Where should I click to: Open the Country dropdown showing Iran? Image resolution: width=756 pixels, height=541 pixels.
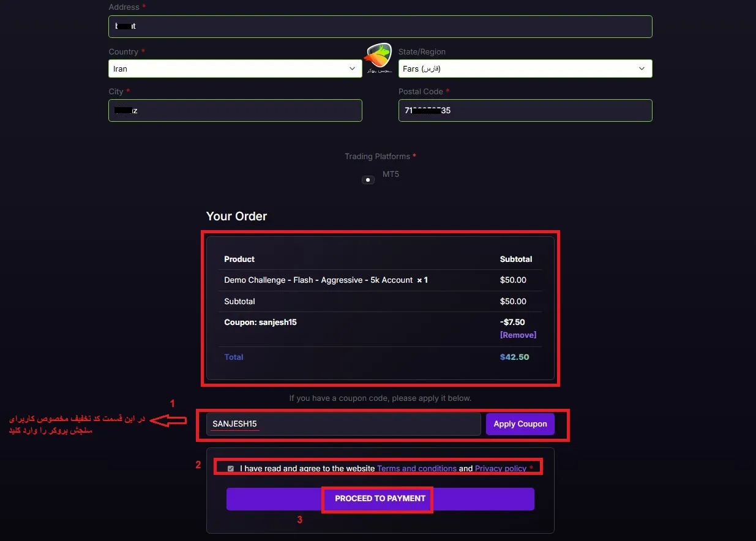(235, 69)
